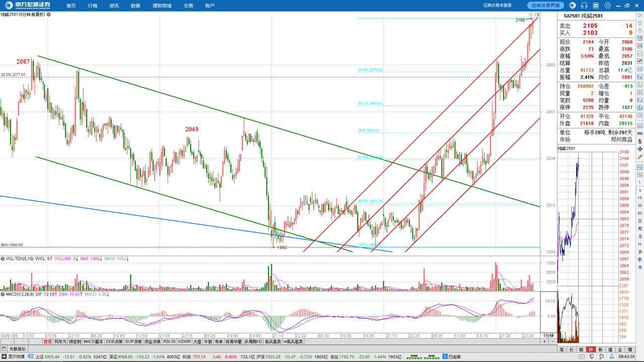The height and width of the screenshot is (362, 644).
Task: Switch to 笔 tick tab in quote panel
Action: point(562,349)
